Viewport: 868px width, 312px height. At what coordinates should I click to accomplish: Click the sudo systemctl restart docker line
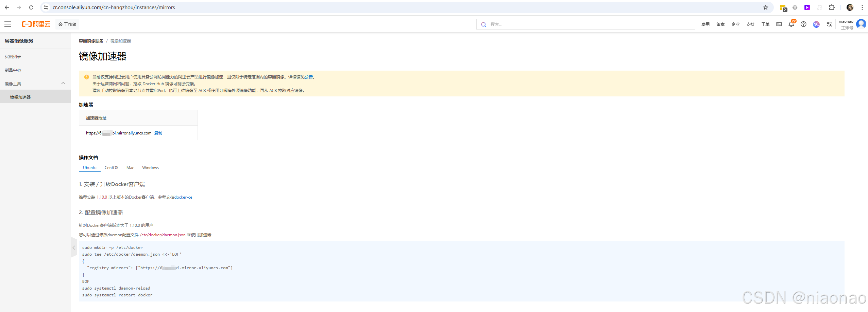pyautogui.click(x=117, y=295)
